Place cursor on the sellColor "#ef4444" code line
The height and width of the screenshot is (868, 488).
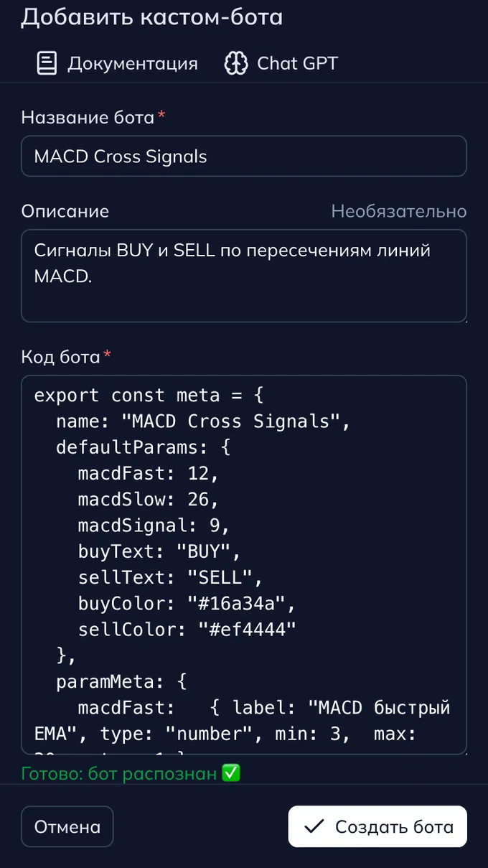coord(187,630)
